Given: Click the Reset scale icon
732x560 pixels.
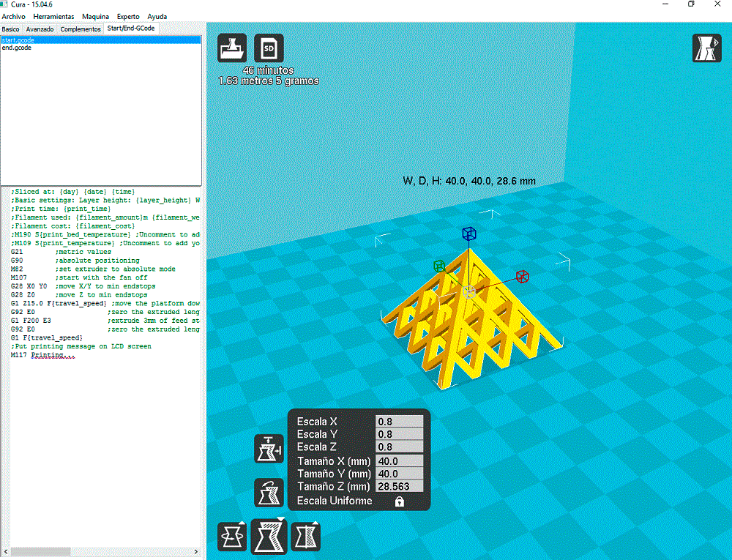Looking at the screenshot, I should pos(269,493).
